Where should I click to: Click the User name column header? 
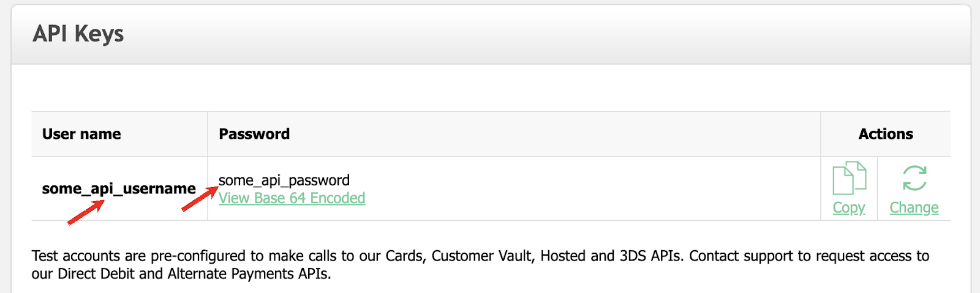pyautogui.click(x=81, y=134)
